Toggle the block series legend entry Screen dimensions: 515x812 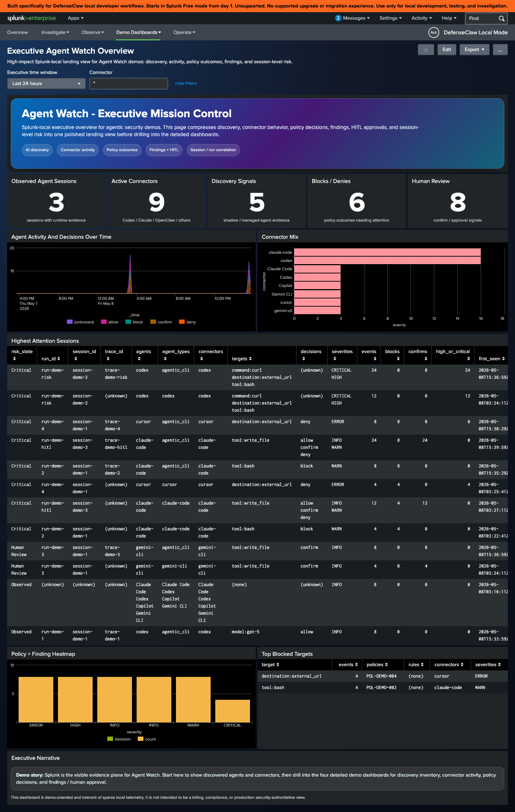pos(134,322)
